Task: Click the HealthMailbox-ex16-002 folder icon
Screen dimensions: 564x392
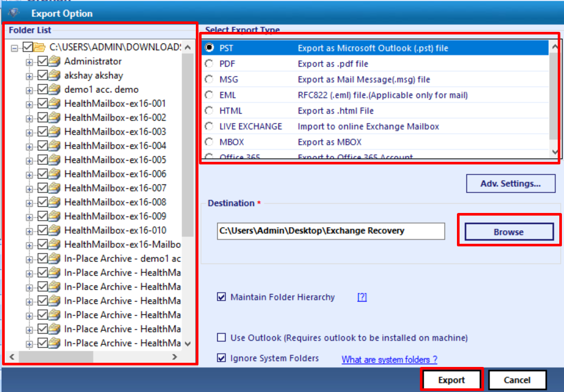Action: click(x=54, y=117)
